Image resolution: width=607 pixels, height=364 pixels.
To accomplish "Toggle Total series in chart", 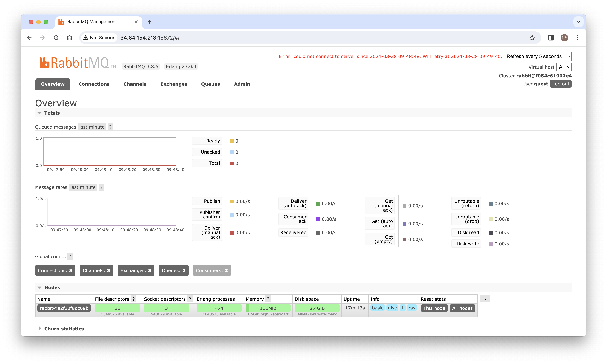I will (x=207, y=163).
